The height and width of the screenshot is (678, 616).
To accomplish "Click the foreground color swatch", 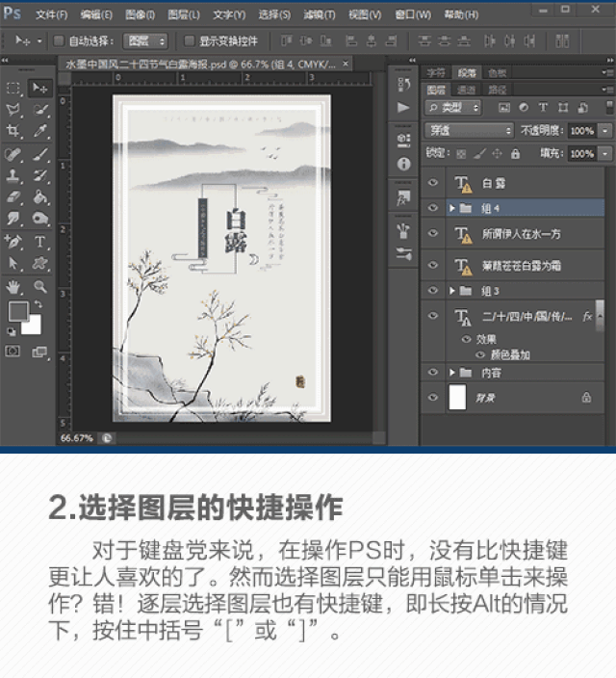I will tap(17, 309).
